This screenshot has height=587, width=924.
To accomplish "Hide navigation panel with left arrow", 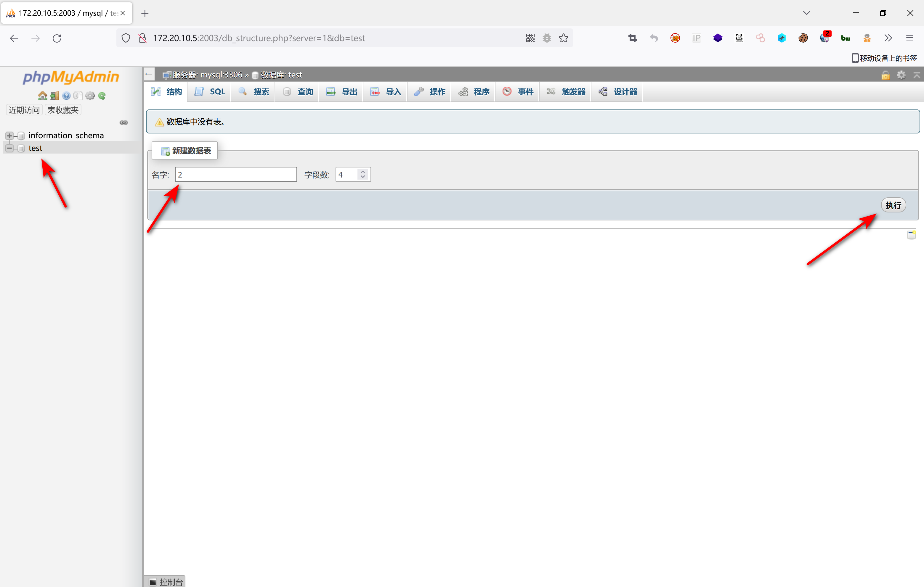I will pyautogui.click(x=149, y=74).
